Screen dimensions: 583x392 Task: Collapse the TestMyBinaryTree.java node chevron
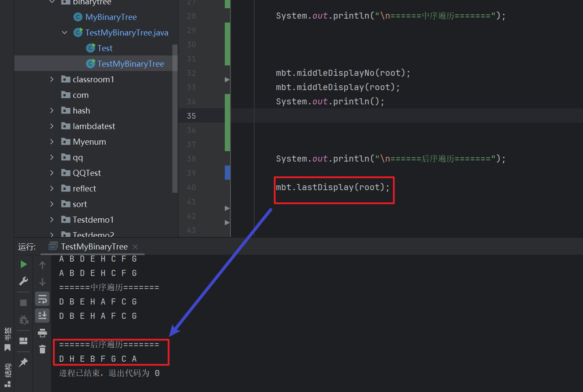(65, 32)
